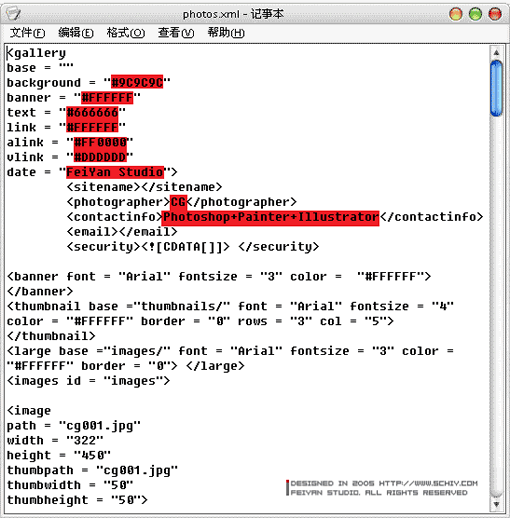This screenshot has width=510, height=518.
Task: Click the blue vertical scrollbar thumb
Action: pos(496,88)
